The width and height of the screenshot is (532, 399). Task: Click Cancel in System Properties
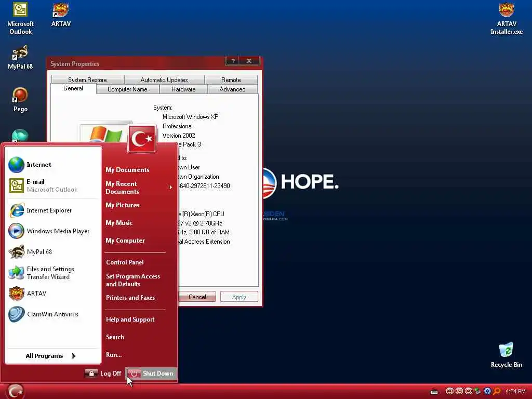197,297
